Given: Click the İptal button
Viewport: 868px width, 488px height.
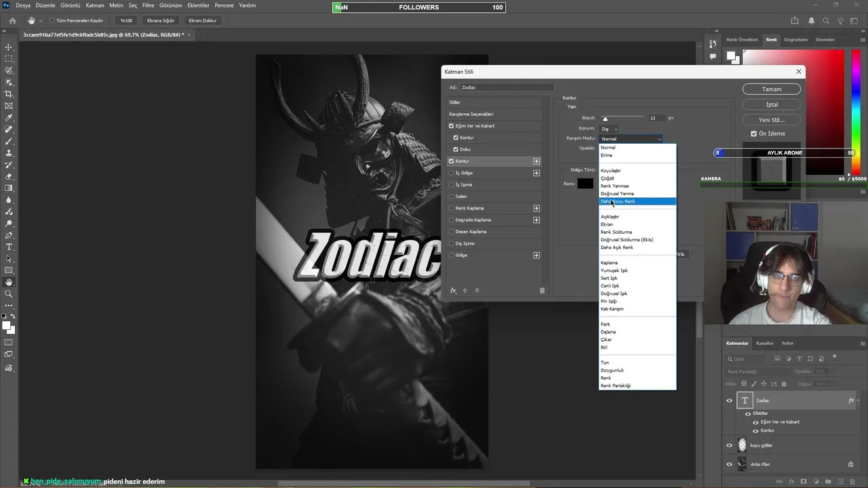Looking at the screenshot, I should coord(772,104).
